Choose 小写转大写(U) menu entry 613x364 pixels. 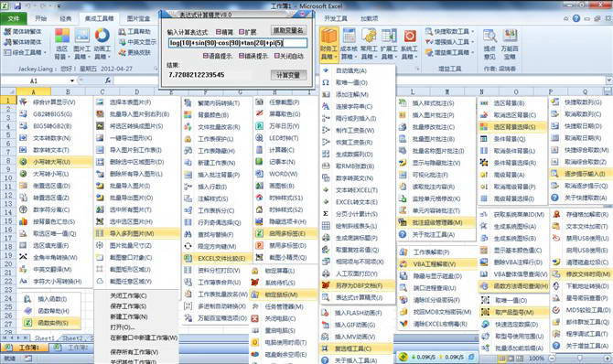(55, 162)
